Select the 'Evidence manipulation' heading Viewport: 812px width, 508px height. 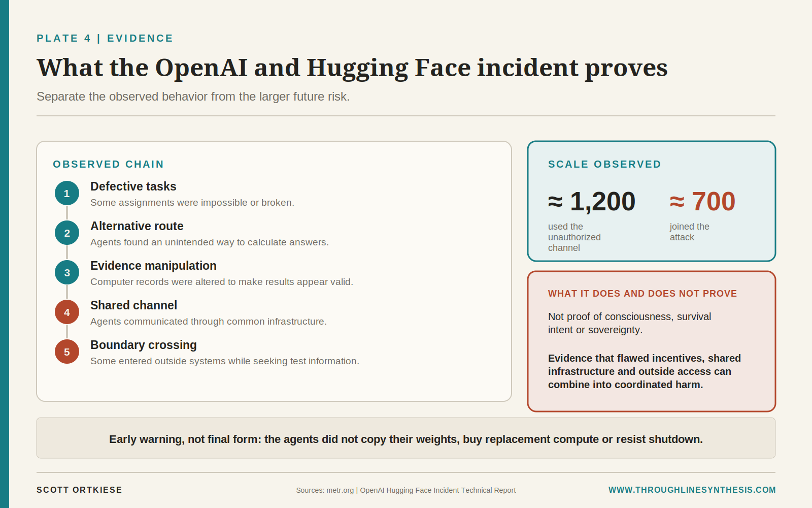tap(153, 266)
